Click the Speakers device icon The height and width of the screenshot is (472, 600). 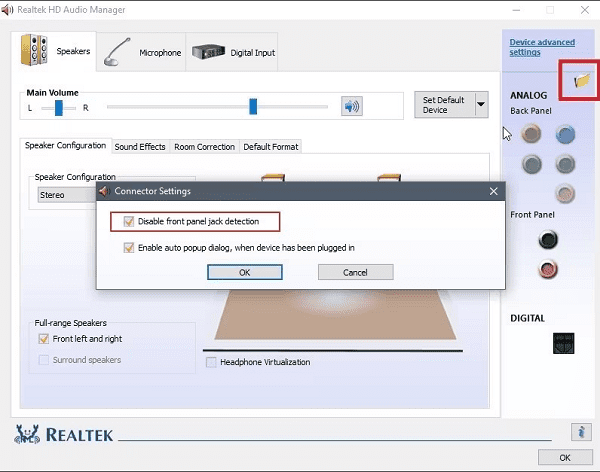[x=34, y=50]
